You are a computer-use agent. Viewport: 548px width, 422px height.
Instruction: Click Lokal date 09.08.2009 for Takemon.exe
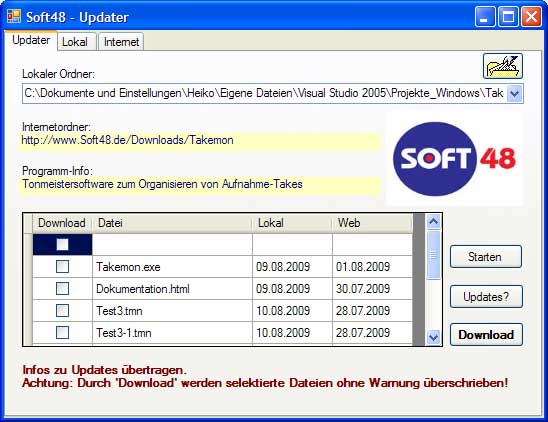tap(292, 267)
